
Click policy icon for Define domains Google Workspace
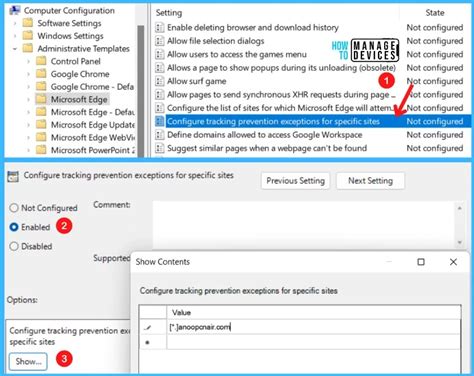click(160, 135)
